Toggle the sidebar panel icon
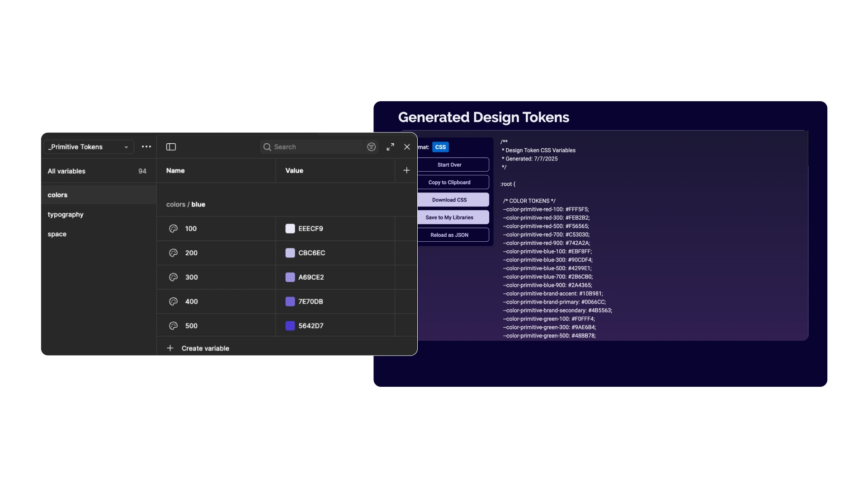 pos(171,147)
